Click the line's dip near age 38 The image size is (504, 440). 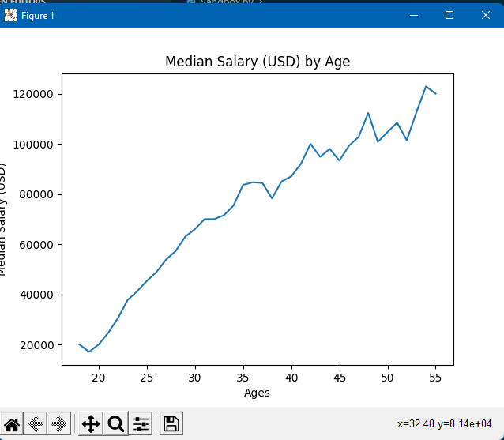pos(272,198)
